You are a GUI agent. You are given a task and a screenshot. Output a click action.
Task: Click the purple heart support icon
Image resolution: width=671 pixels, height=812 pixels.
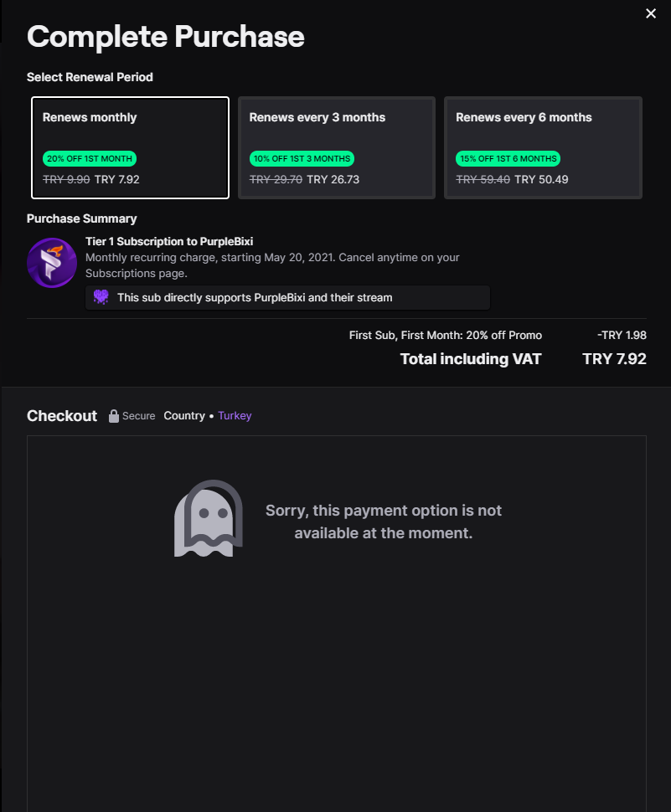click(x=101, y=297)
